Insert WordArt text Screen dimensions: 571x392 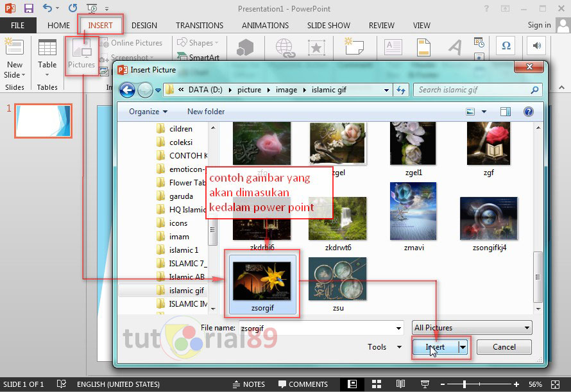pos(455,47)
